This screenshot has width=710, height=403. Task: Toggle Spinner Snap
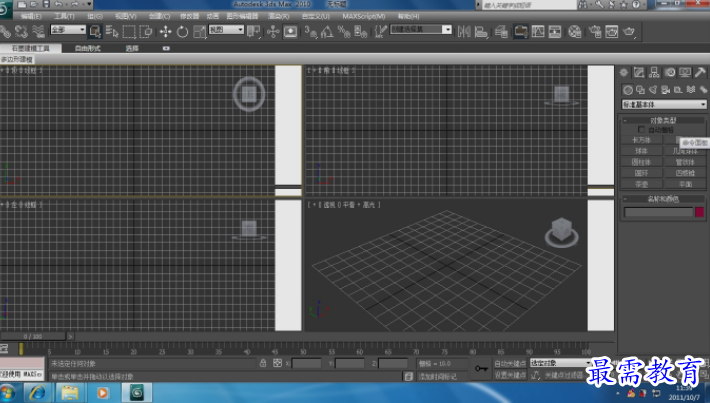[361, 31]
